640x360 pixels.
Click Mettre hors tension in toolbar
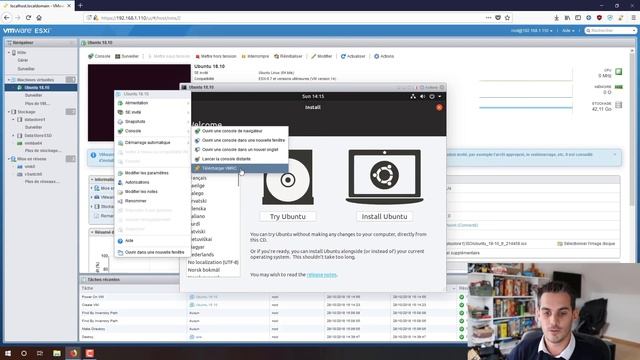tap(216, 56)
